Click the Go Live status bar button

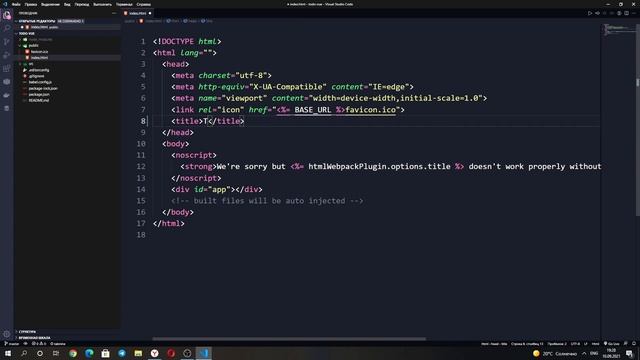click(611, 344)
